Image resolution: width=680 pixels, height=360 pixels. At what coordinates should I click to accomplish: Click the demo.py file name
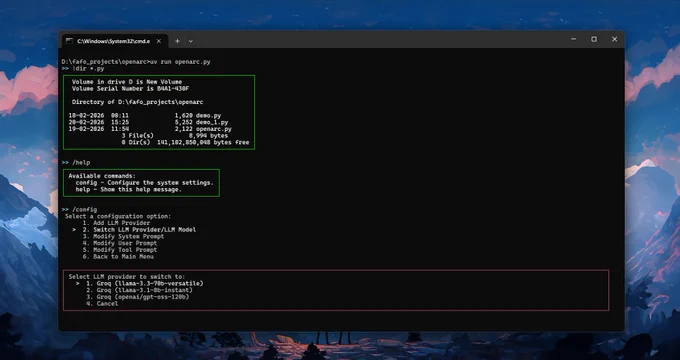tap(209, 115)
